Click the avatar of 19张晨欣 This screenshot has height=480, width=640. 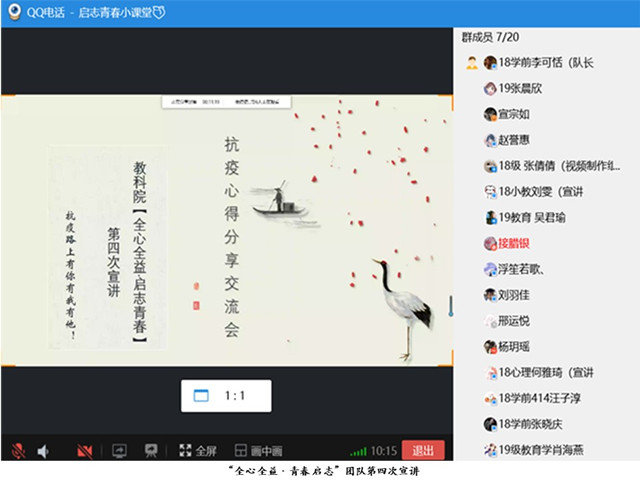pos(490,88)
